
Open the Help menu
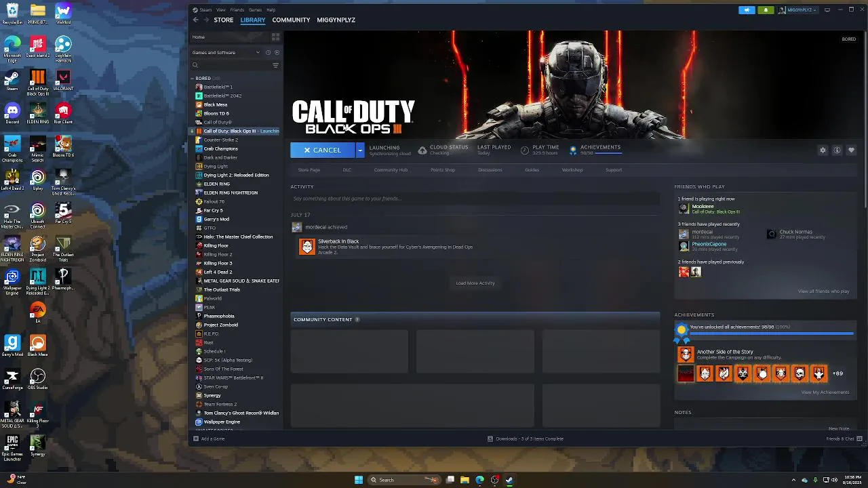(x=271, y=10)
